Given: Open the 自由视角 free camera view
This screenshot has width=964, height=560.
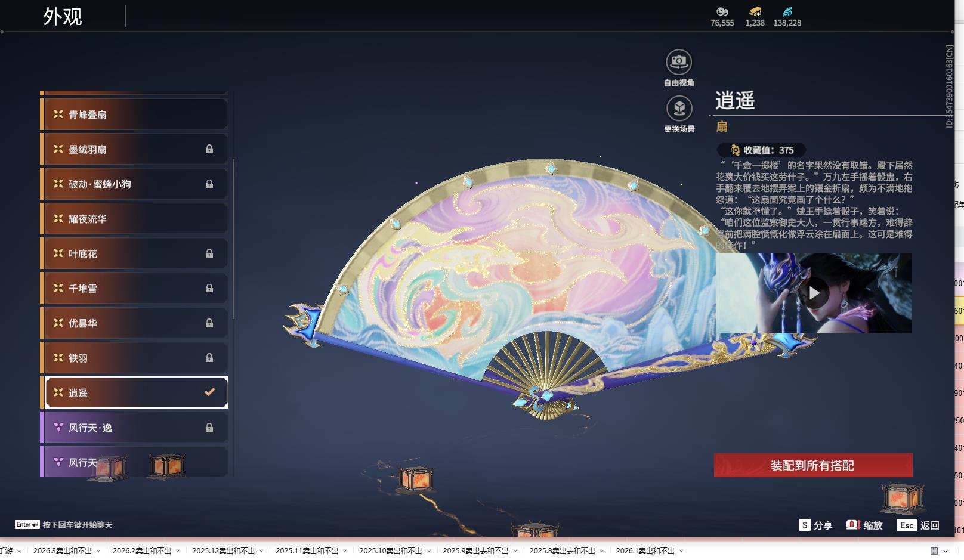Looking at the screenshot, I should click(x=678, y=61).
